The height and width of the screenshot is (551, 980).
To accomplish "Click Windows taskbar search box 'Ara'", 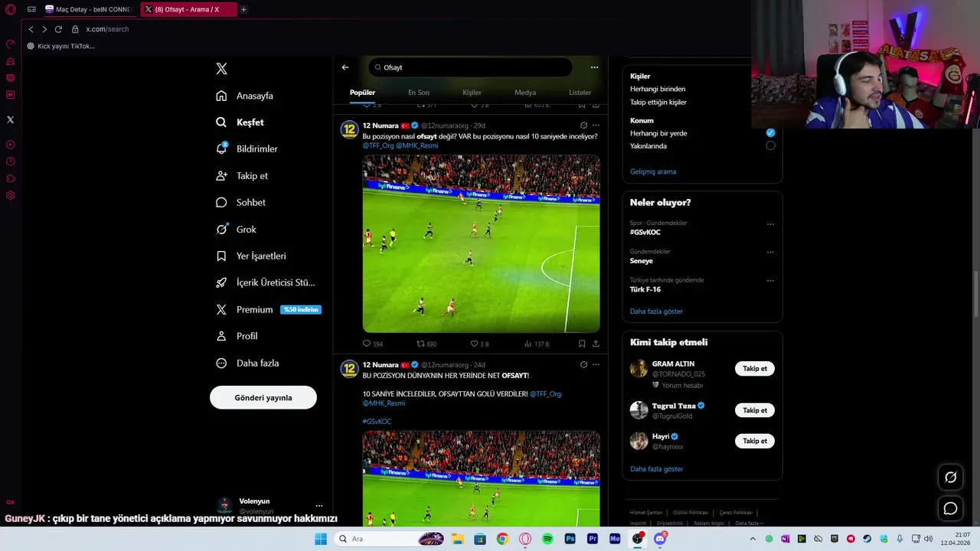I will [390, 539].
